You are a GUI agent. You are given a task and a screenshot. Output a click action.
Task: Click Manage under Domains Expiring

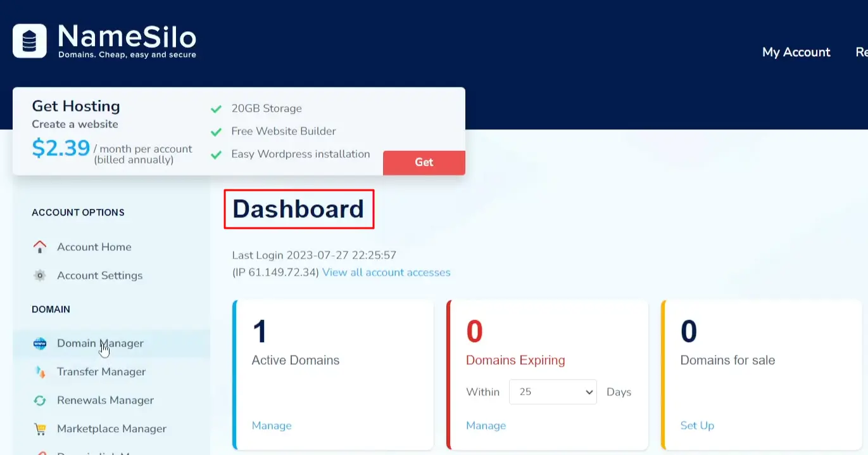[x=486, y=426]
